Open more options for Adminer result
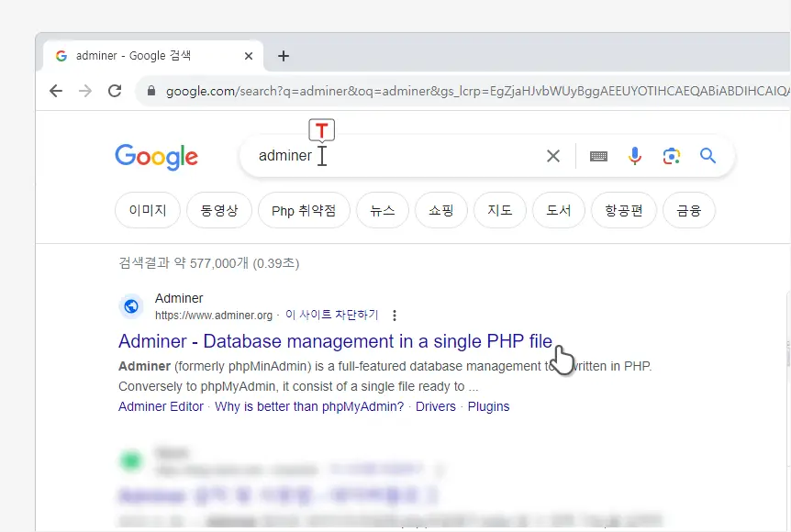Viewport: 791px width, 532px height. pos(395,316)
